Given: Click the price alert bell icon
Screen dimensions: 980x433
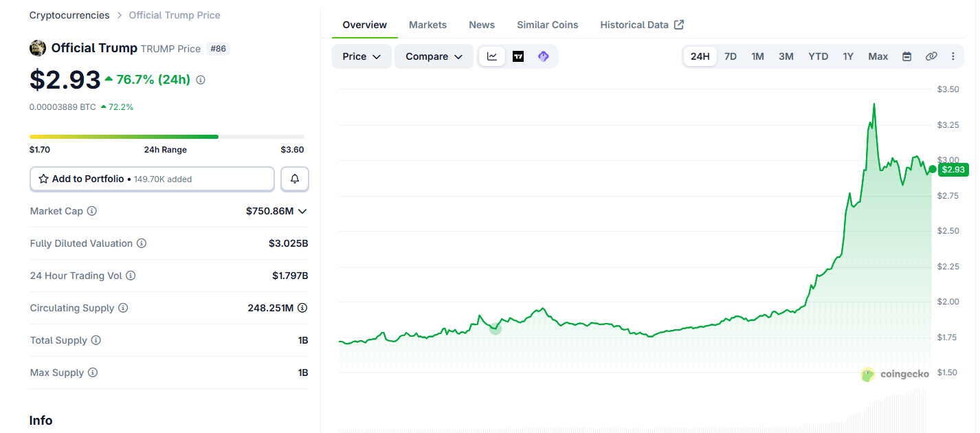Looking at the screenshot, I should 295,179.
